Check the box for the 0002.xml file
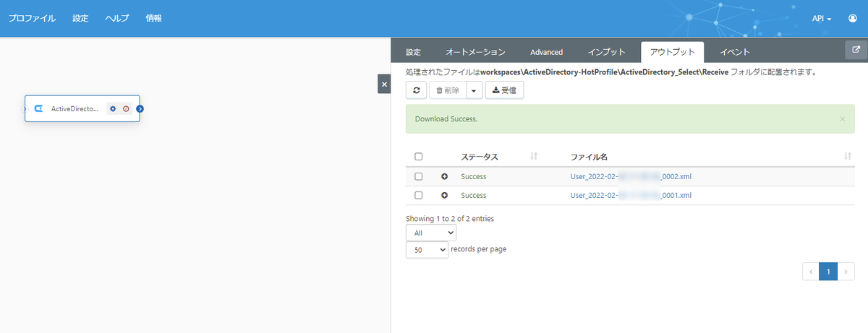The width and height of the screenshot is (868, 333). click(418, 176)
